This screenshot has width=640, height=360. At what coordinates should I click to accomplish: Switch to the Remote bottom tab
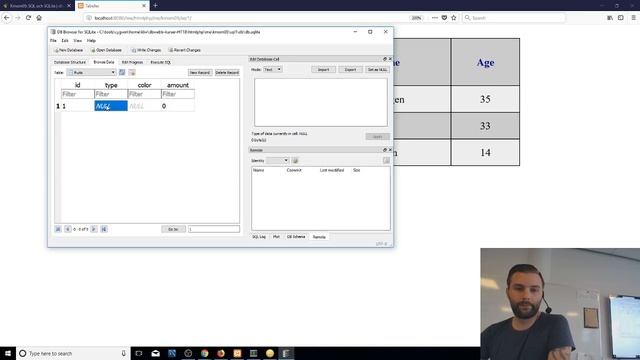[x=319, y=237]
